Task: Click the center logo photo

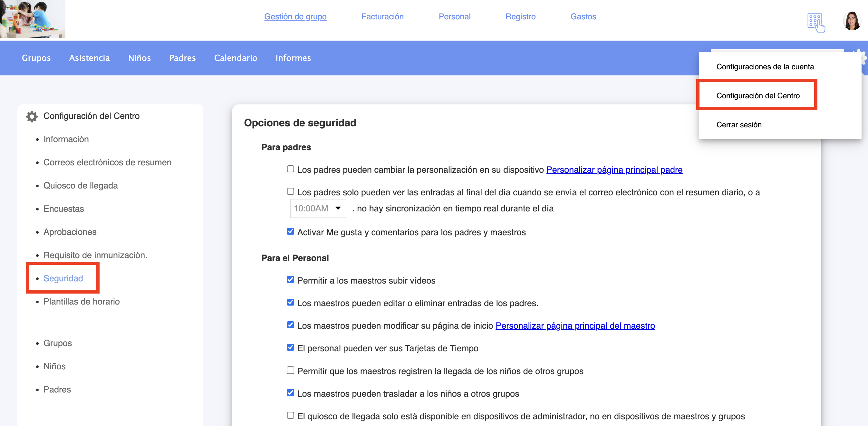Action: (32, 19)
